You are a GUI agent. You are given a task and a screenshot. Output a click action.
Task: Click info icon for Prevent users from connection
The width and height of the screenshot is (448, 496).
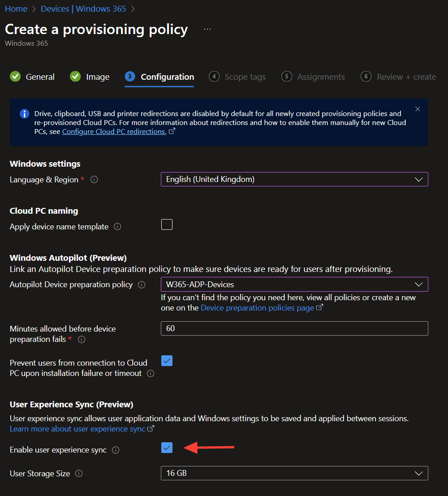pos(151,373)
